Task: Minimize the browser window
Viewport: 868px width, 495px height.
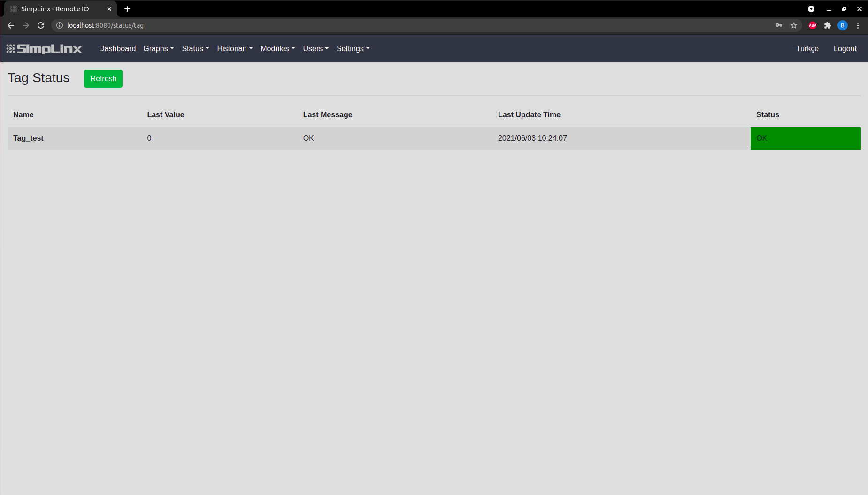Action: (x=829, y=9)
